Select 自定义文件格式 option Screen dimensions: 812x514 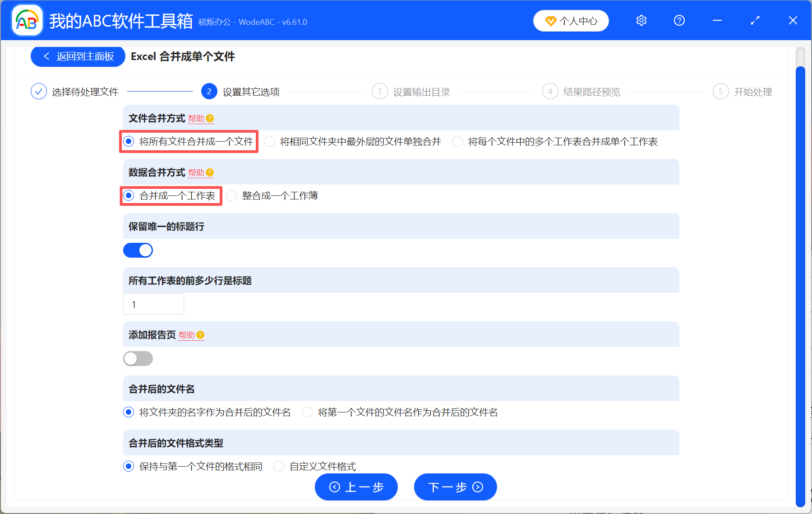coord(278,466)
